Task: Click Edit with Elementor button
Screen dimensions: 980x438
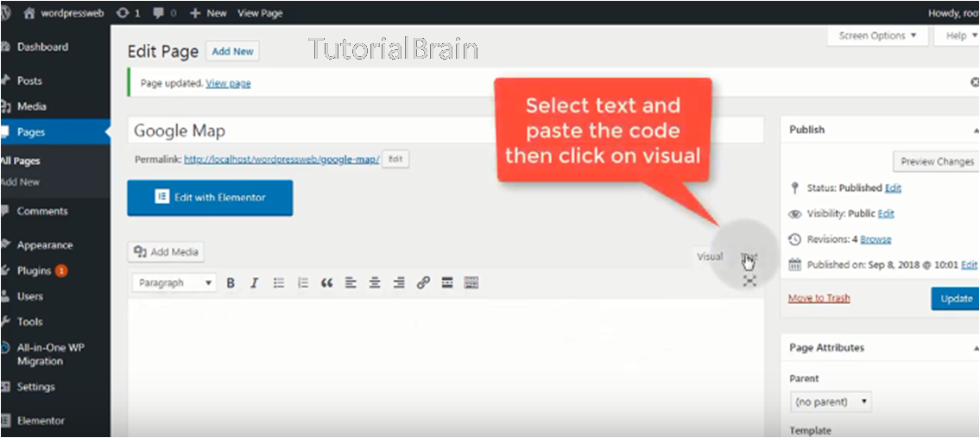Action: [x=210, y=198]
